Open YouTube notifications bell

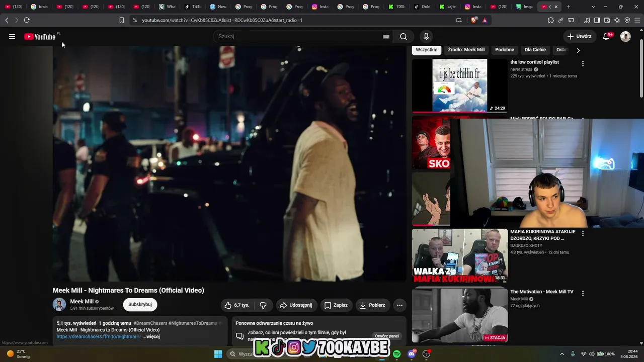(x=606, y=36)
